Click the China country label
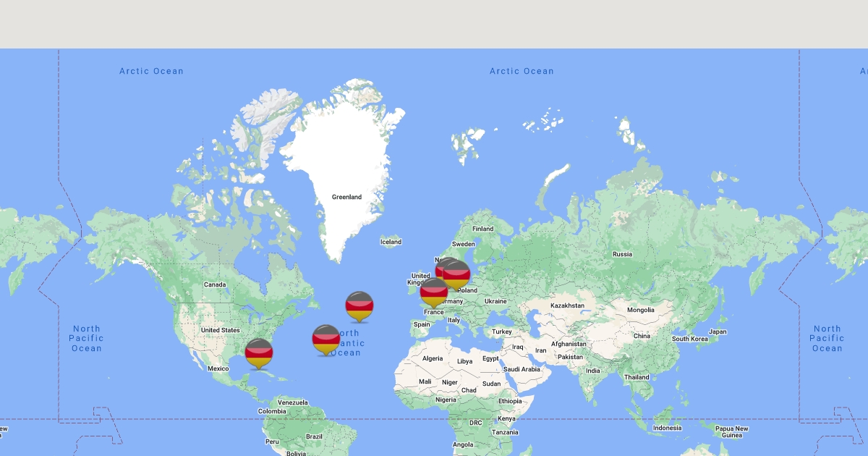Screen dimensions: 868x456 point(642,336)
